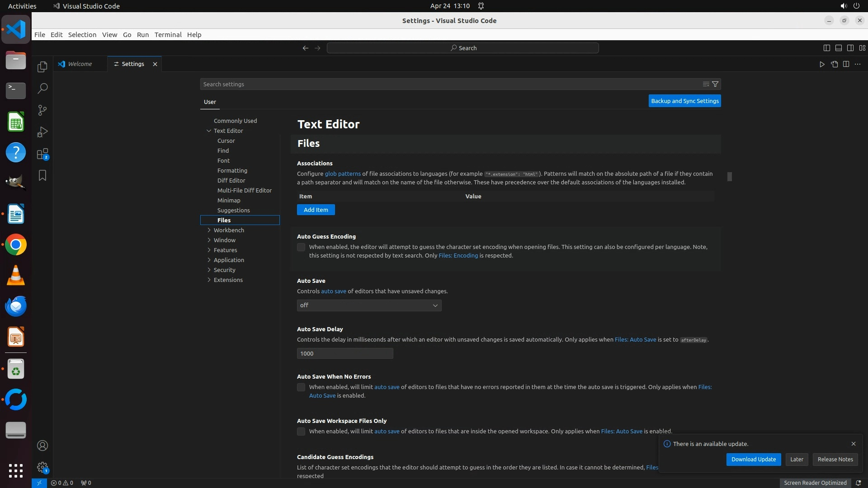Toggle split editor right icon
This screenshot has height=488, width=868.
coord(846,64)
